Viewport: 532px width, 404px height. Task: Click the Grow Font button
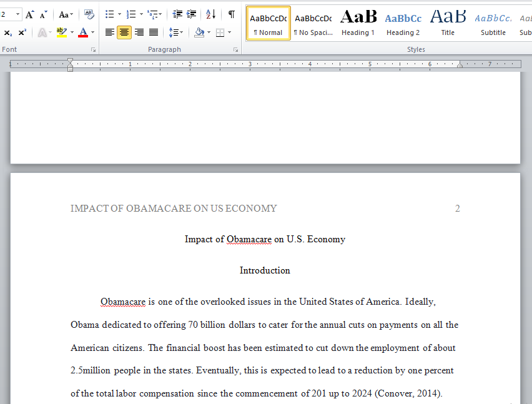pyautogui.click(x=30, y=14)
